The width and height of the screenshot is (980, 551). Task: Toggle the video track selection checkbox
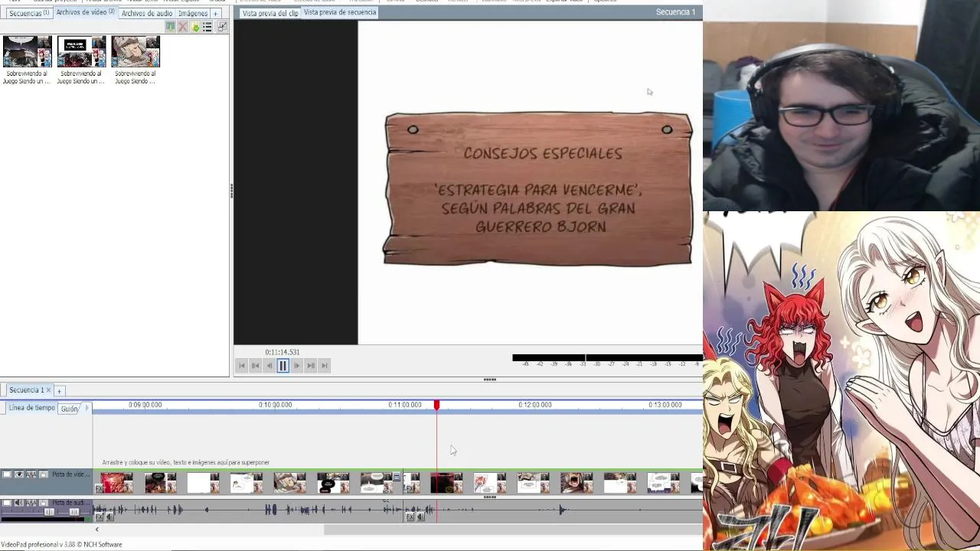[x=7, y=474]
